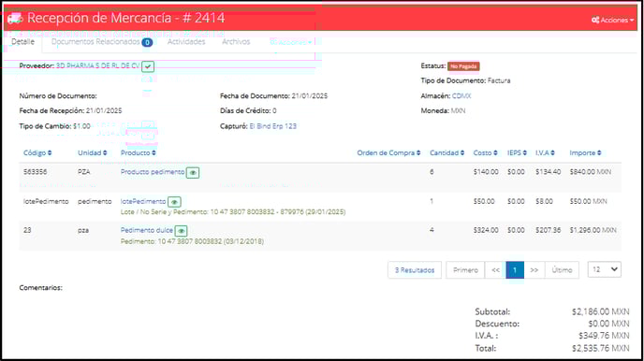
Task: Click code 563356 cell
Action: [x=35, y=172]
